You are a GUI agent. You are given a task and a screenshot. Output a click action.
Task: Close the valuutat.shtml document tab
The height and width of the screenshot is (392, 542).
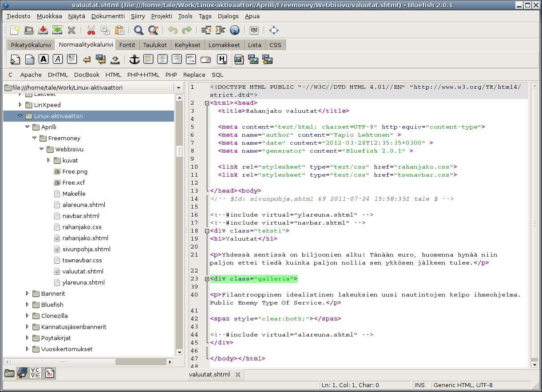(x=238, y=374)
